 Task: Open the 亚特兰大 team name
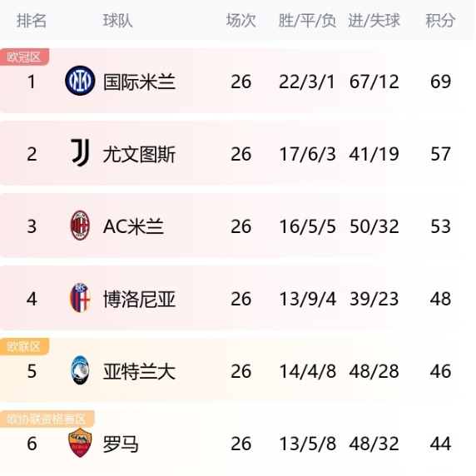coord(139,371)
